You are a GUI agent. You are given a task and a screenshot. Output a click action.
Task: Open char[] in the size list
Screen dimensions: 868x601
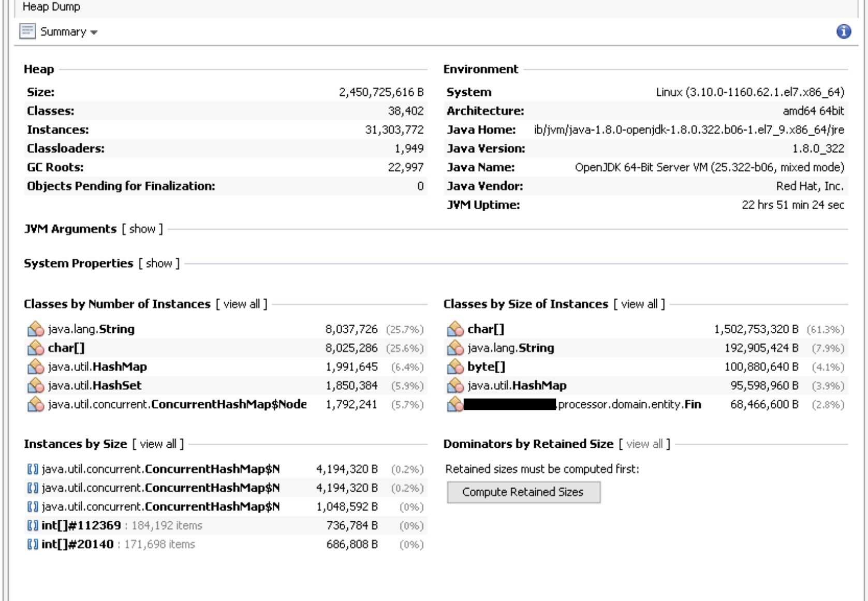point(486,329)
